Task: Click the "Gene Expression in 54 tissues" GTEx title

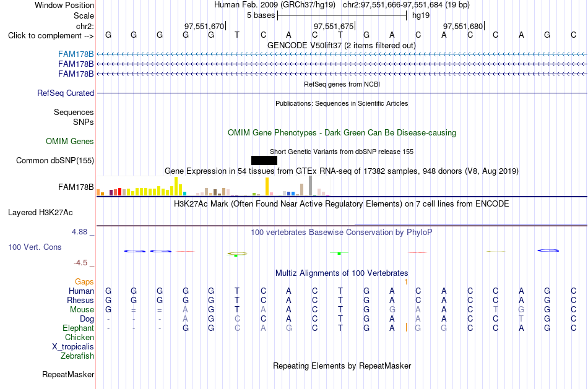Action: 342,171
